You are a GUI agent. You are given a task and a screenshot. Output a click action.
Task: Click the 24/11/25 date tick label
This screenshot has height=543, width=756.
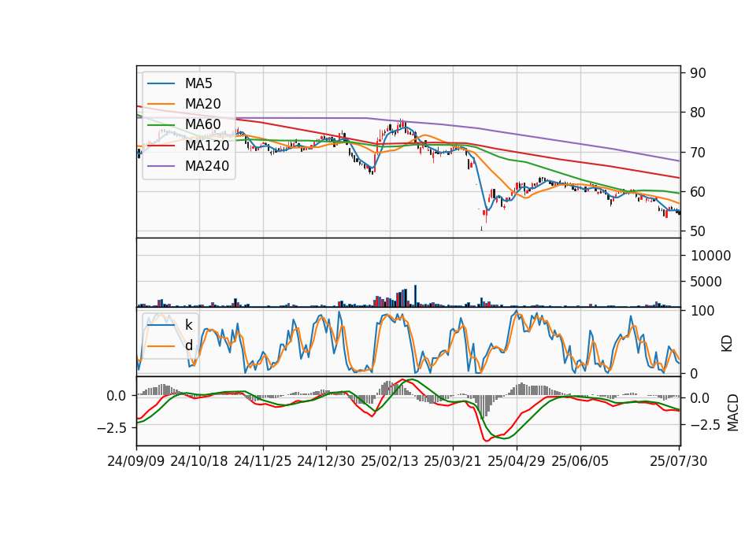(263, 461)
